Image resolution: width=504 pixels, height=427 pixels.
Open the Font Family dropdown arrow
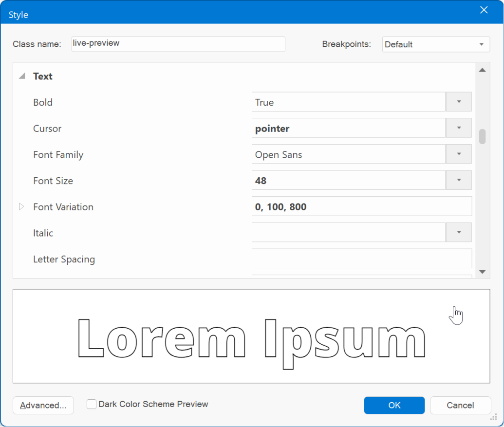459,154
